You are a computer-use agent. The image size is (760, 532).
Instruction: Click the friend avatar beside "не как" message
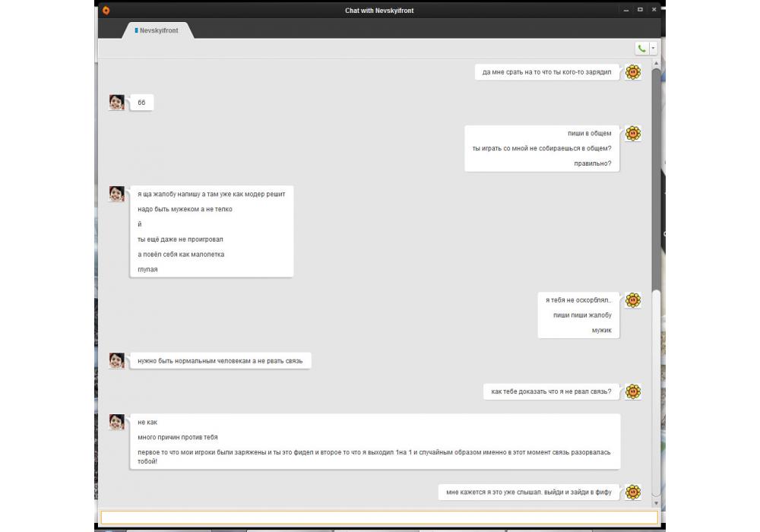pyautogui.click(x=117, y=422)
